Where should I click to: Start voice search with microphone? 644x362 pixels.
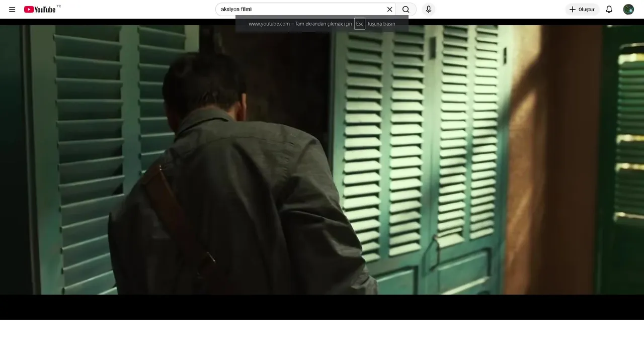429,10
